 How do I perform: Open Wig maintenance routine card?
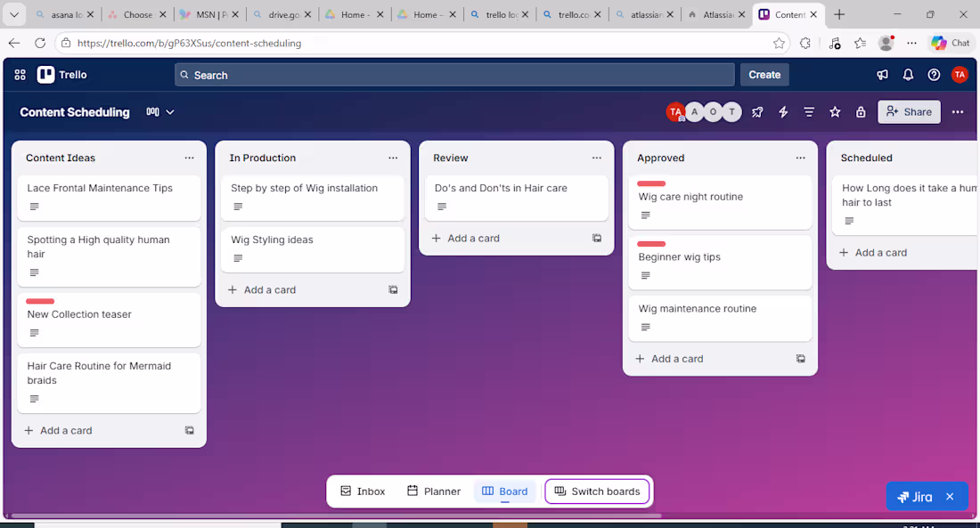click(720, 318)
